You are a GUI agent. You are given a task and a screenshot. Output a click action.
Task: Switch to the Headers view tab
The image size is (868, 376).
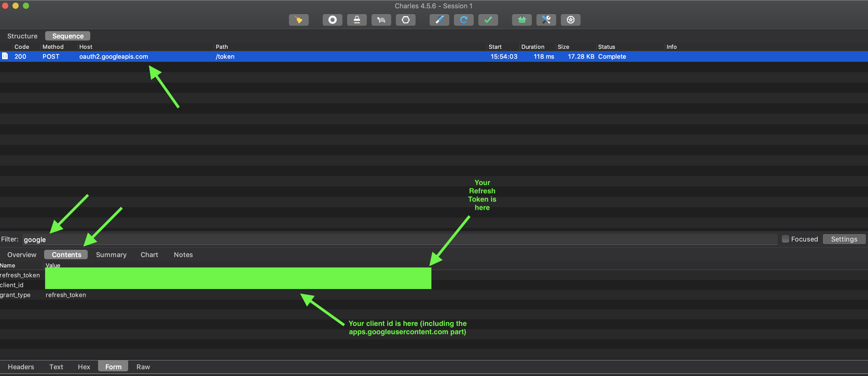(x=21, y=367)
